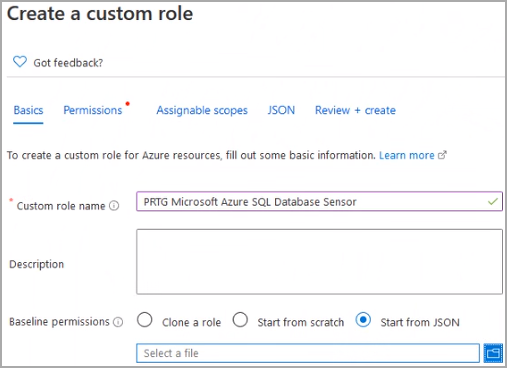The image size is (507, 368).
Task: Open the file browse folder icon
Action: (x=493, y=353)
